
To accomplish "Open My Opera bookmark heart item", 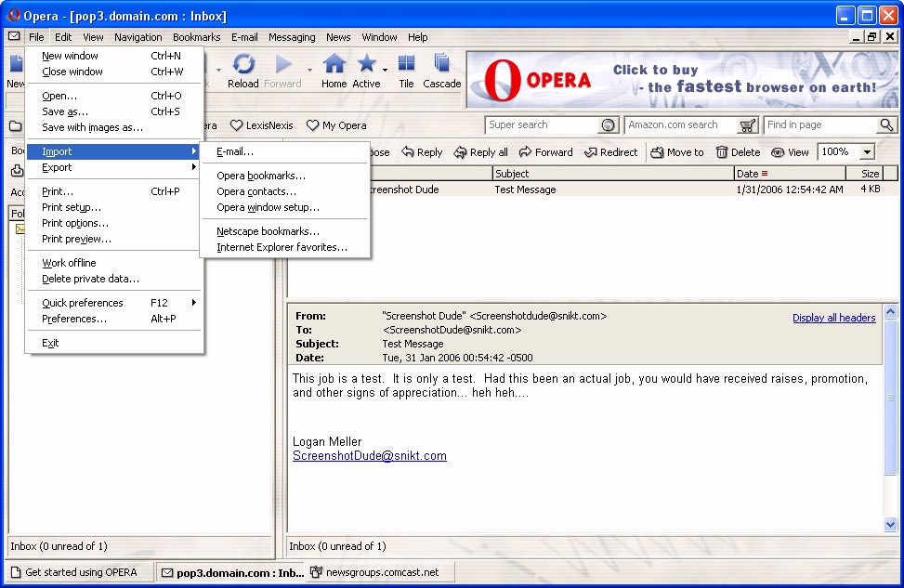I will click(x=336, y=125).
